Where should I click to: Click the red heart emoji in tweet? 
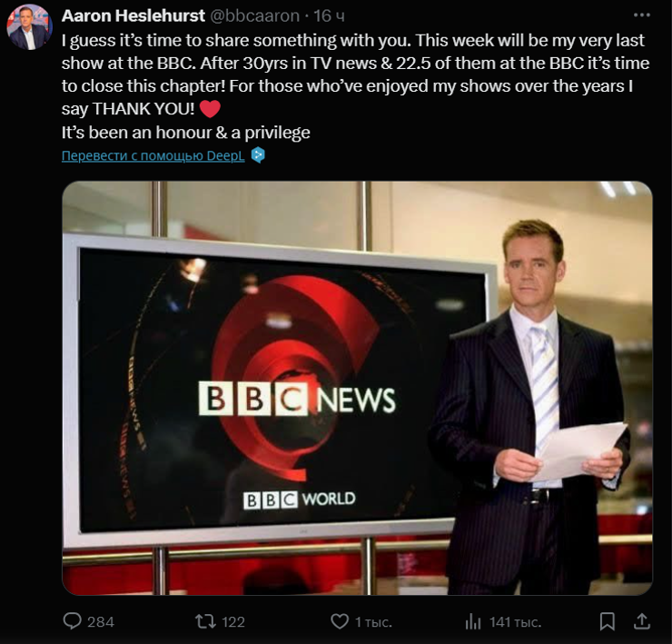point(210,109)
